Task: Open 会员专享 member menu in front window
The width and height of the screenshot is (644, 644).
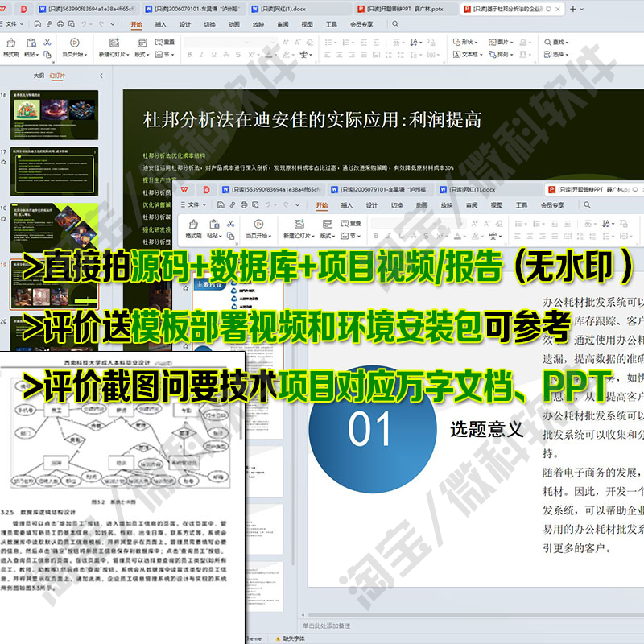Action: pyautogui.click(x=552, y=205)
